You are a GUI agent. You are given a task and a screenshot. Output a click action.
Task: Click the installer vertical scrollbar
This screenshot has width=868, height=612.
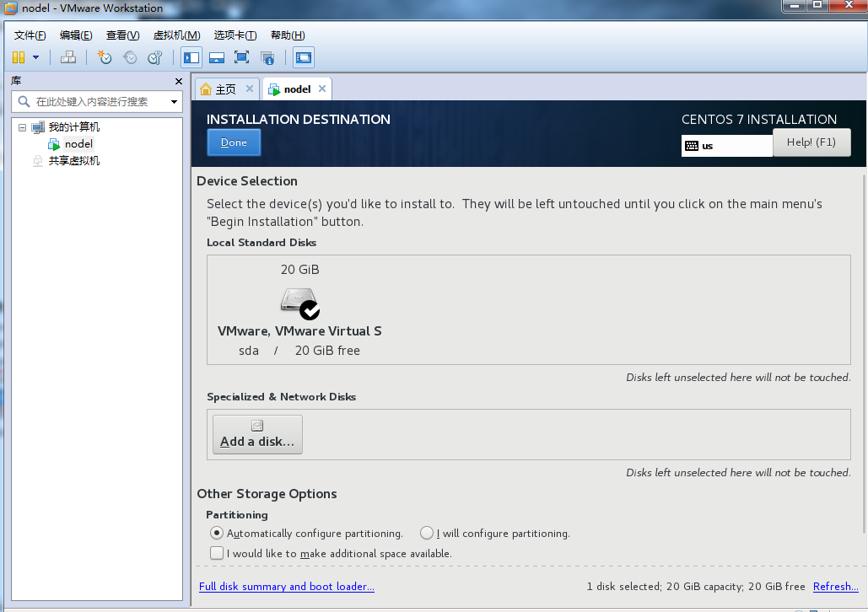click(864, 354)
